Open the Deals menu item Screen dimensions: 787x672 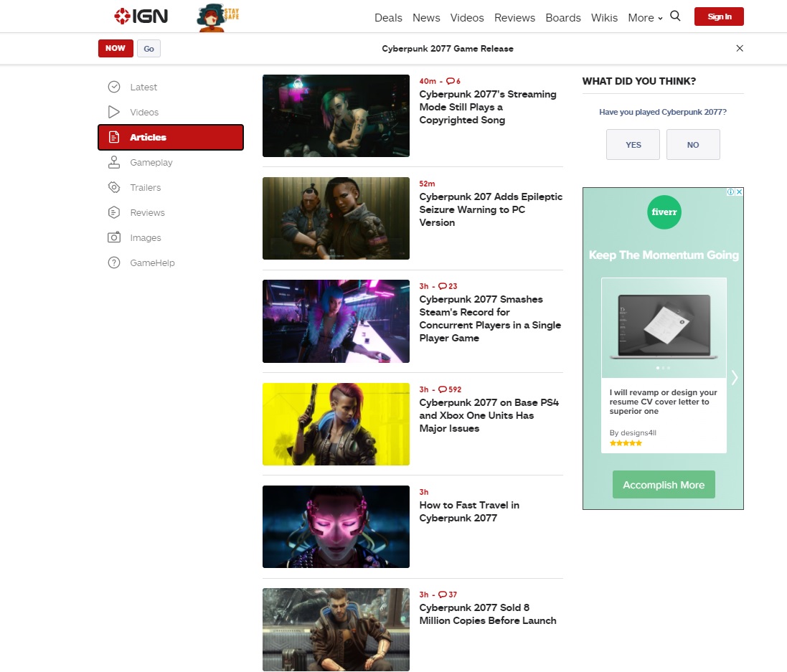coord(388,17)
